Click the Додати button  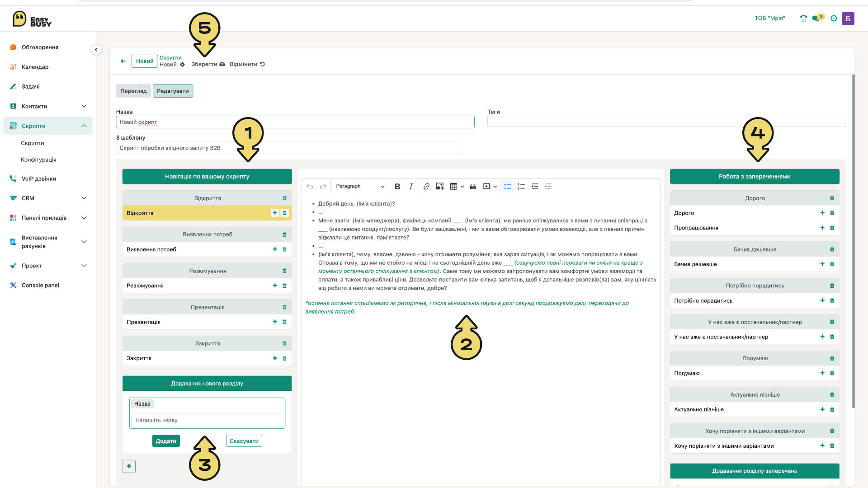point(166,441)
